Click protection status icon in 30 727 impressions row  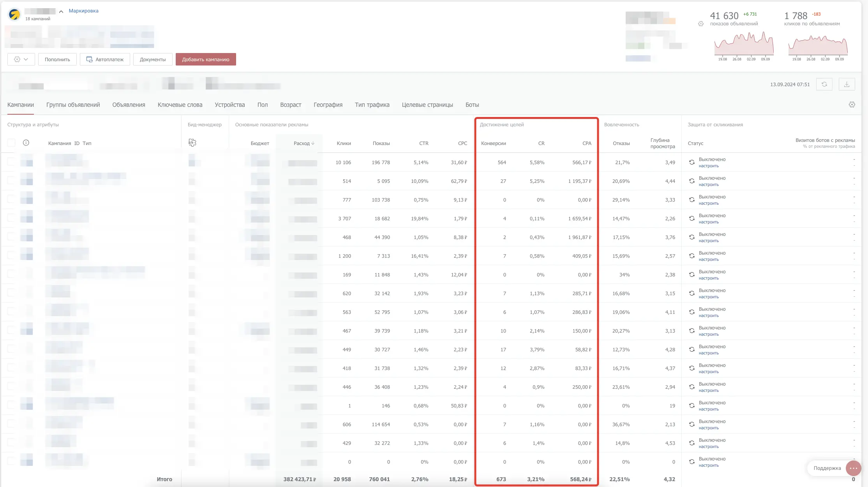point(692,349)
